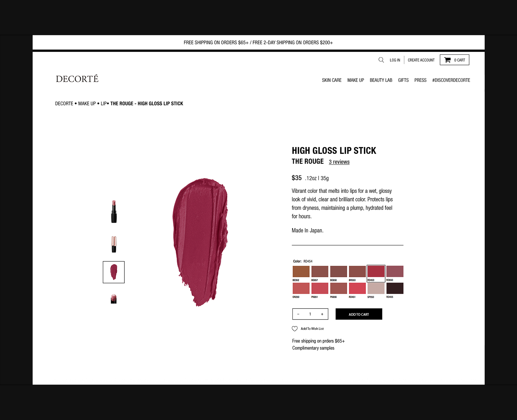The height and width of the screenshot is (420, 517).
Task: Click the DECORTÉ logo
Action: (x=77, y=79)
